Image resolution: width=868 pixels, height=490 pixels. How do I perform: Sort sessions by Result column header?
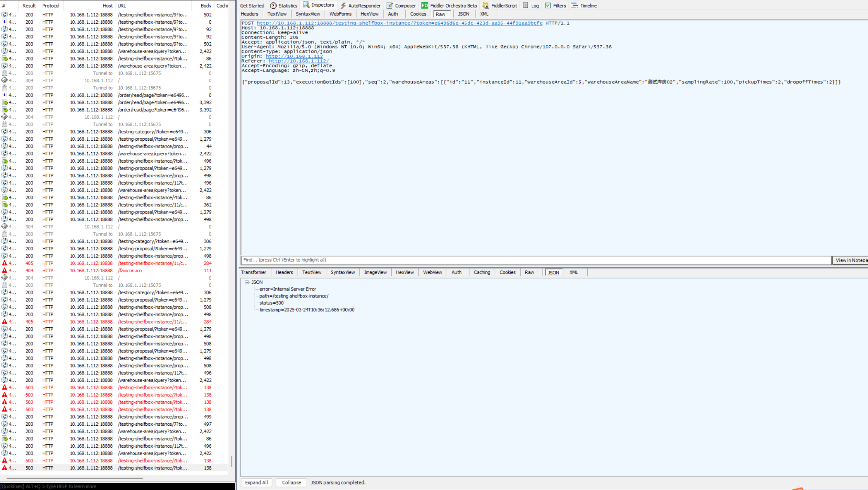[29, 6]
